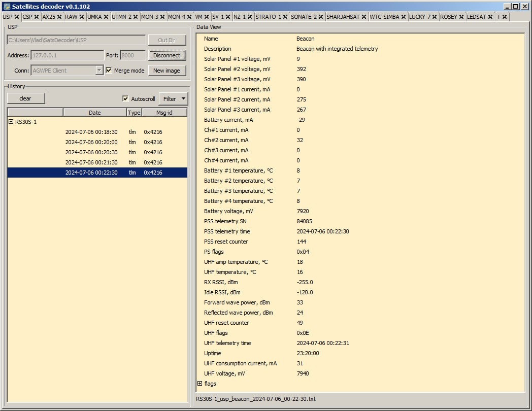Close the SHARJAHSAT tab X icon
Image resolution: width=532 pixels, height=411 pixels.
point(364,17)
